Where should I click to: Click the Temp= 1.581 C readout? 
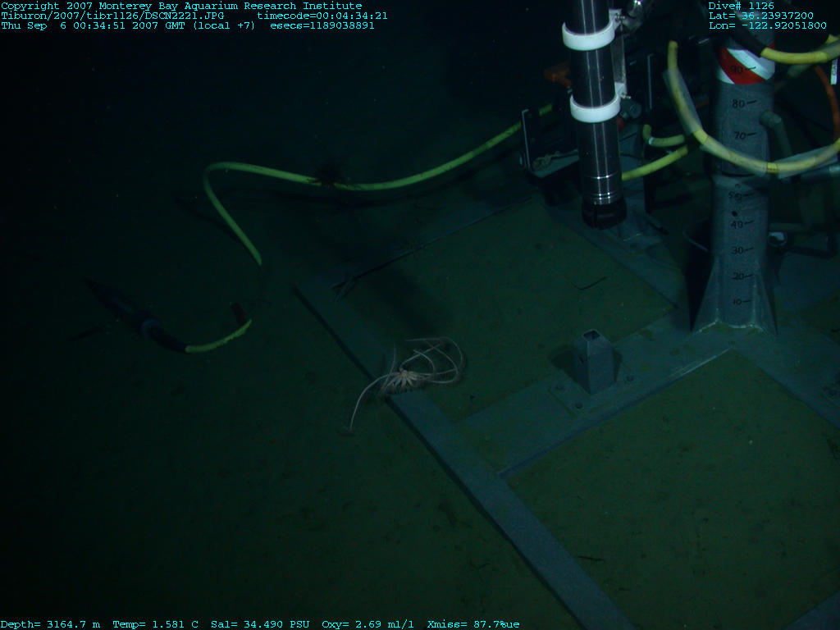155,624
